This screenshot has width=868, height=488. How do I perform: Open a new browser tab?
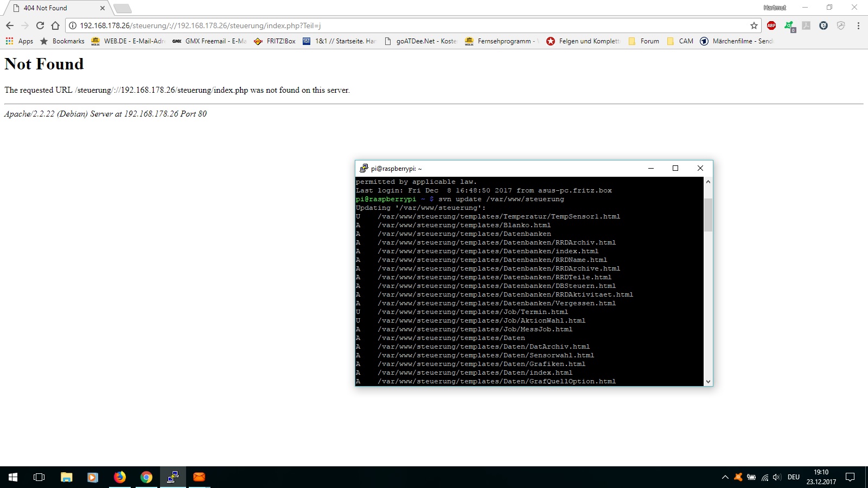(123, 8)
